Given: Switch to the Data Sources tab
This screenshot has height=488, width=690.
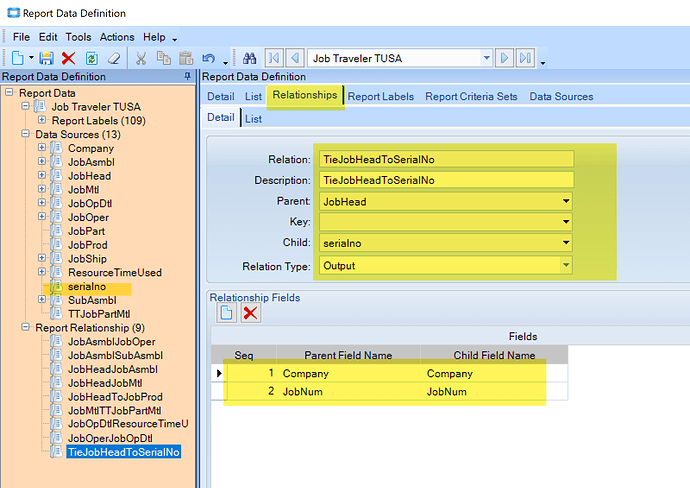Looking at the screenshot, I should click(x=561, y=97).
